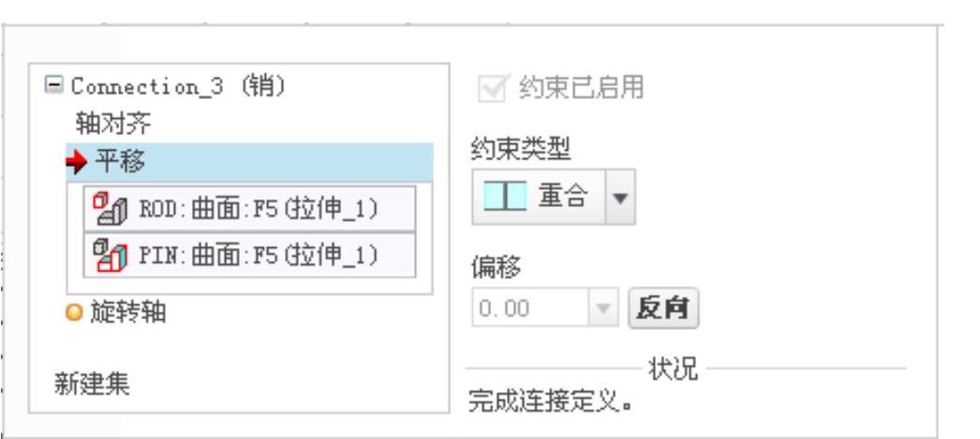This screenshot has height=439, width=980.
Task: Click the PIN assembly reference icon
Action: point(111,255)
